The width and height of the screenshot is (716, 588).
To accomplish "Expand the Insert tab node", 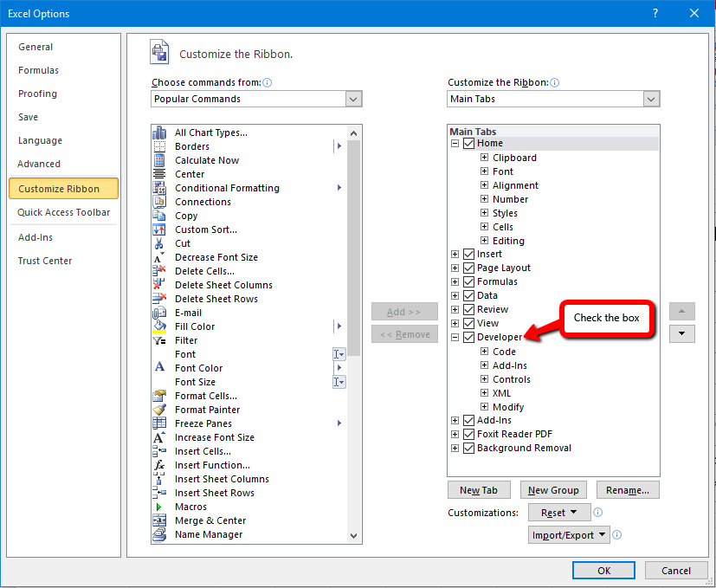I will [455, 254].
